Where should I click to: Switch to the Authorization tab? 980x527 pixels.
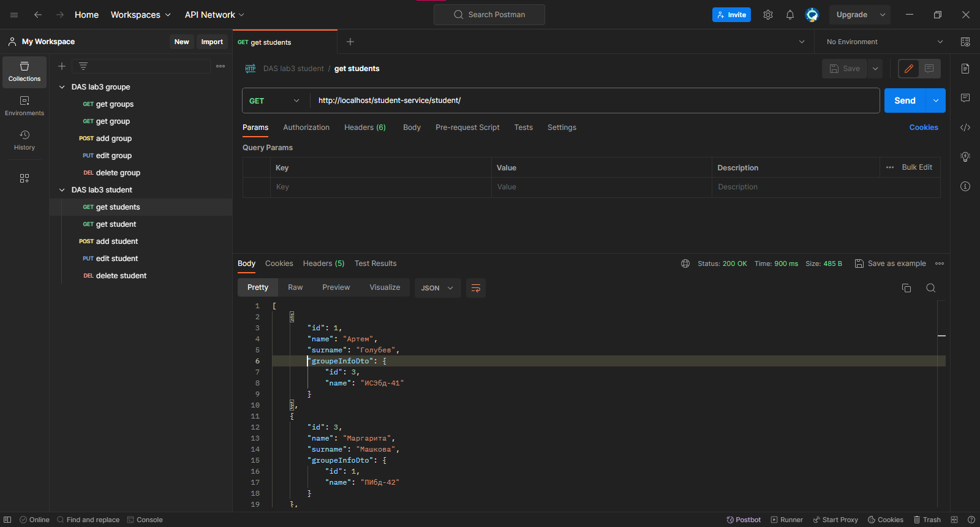click(306, 127)
